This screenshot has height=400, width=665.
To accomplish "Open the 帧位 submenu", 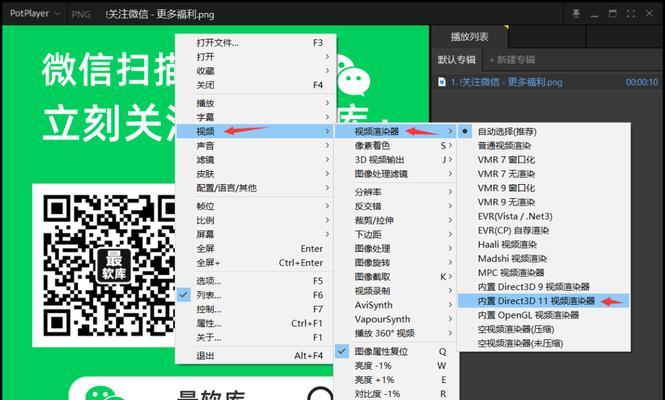I will click(x=256, y=206).
